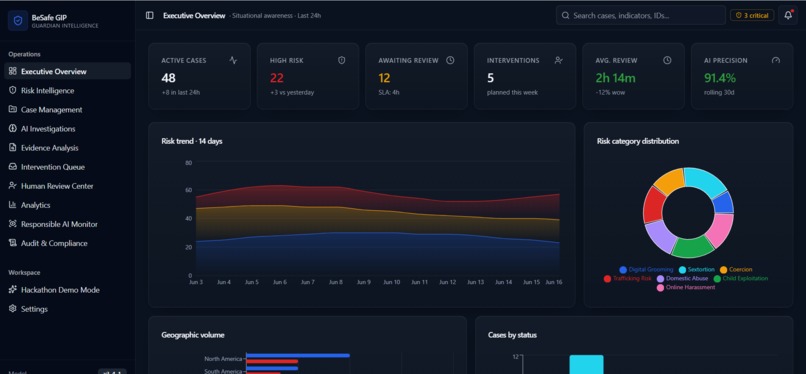Toggle Trafficking Risk legend entry
Viewport: 806px width, 374px height.
tap(628, 278)
